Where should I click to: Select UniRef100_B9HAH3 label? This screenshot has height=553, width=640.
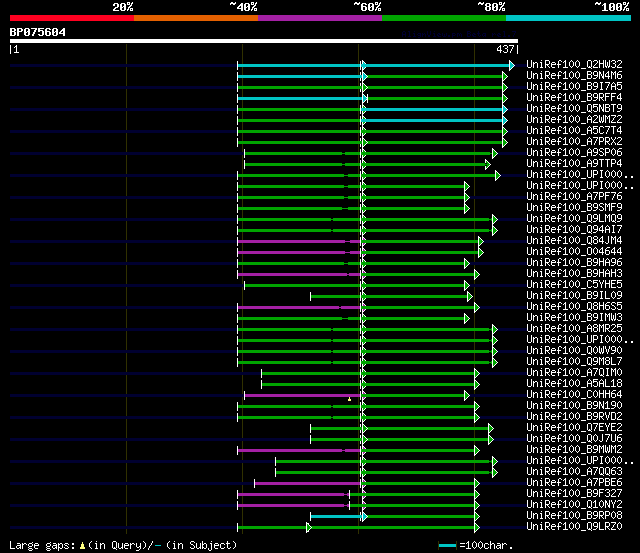(574, 274)
